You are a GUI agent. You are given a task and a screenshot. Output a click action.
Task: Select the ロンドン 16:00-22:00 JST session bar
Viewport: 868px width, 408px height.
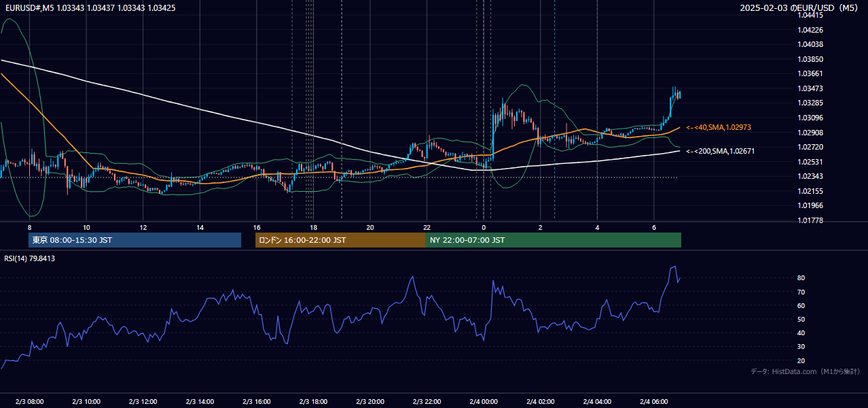click(x=340, y=240)
